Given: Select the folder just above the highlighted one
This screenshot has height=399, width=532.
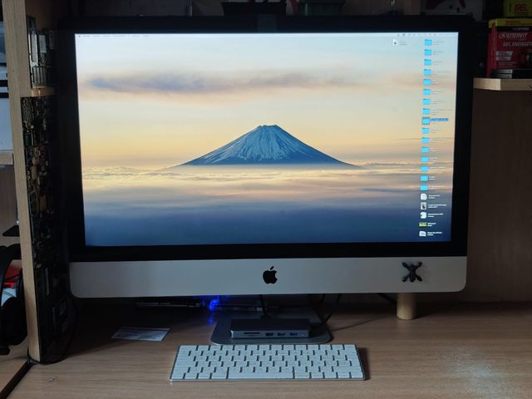Looking at the screenshot, I should pyautogui.click(x=426, y=110).
